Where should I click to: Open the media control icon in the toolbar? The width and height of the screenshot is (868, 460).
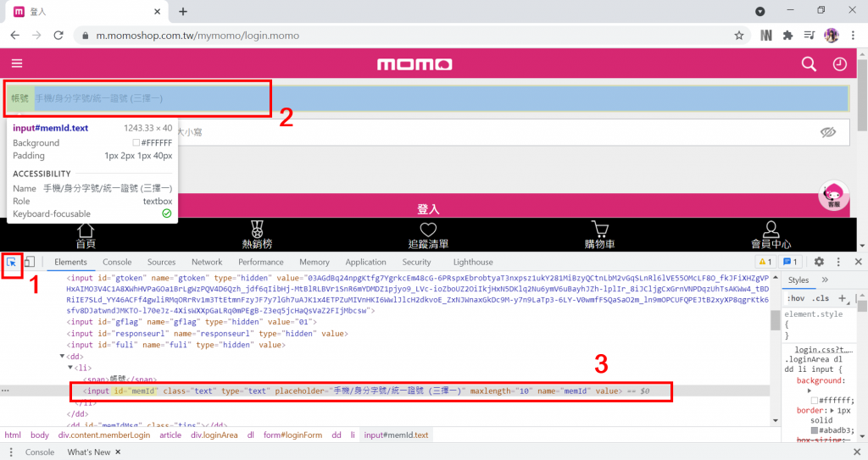click(810, 36)
